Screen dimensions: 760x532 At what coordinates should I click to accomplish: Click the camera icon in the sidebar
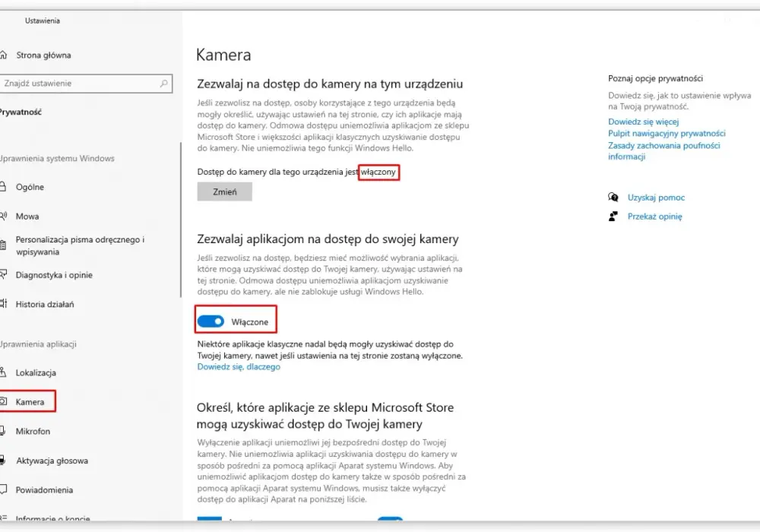tap(3, 401)
